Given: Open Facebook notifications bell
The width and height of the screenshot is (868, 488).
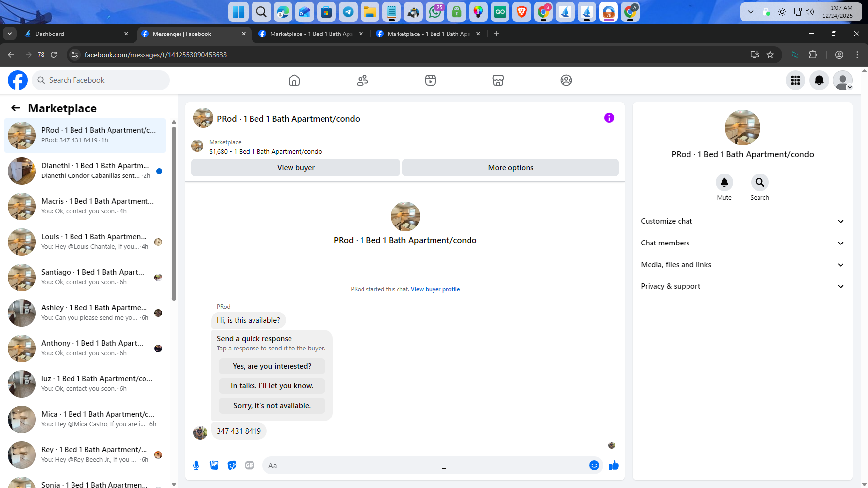Looking at the screenshot, I should 819,80.
